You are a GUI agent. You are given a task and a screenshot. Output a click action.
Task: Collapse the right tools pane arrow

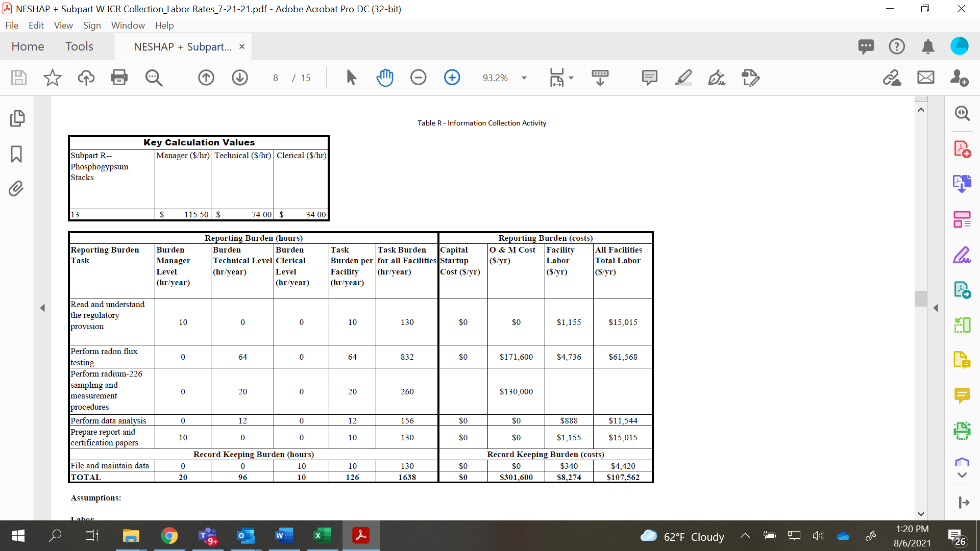[936, 308]
